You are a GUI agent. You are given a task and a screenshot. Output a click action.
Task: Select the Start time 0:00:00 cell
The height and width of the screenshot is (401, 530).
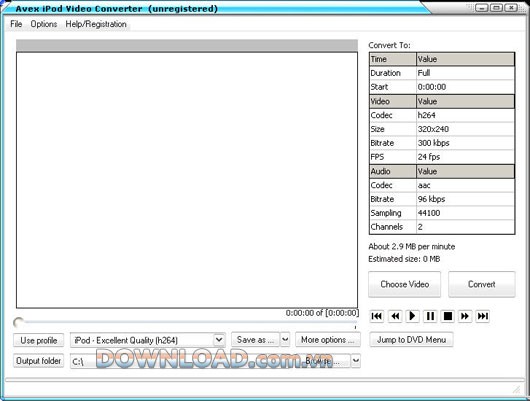(x=465, y=87)
